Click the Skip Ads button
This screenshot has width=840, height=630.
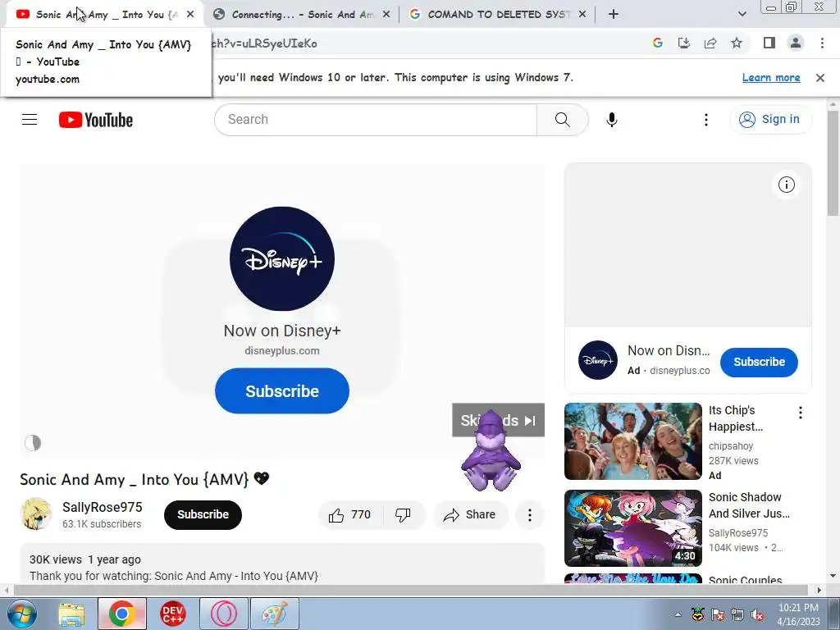point(498,420)
